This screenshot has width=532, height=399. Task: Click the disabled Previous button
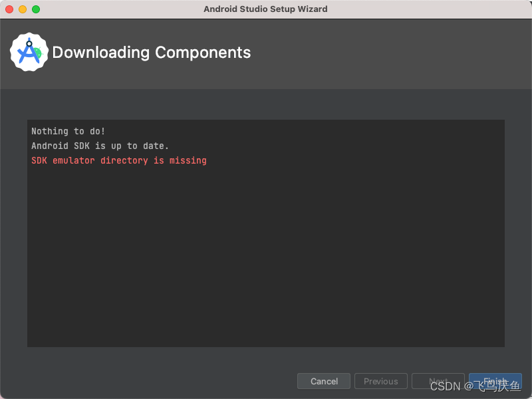[380, 381]
